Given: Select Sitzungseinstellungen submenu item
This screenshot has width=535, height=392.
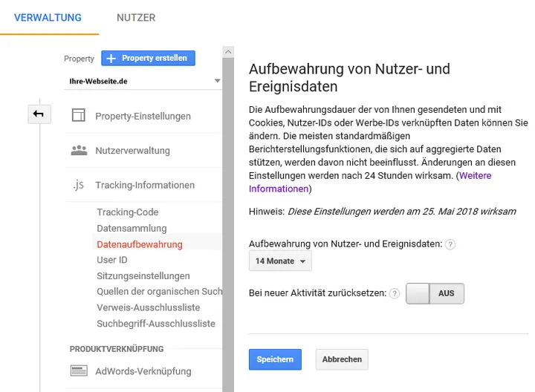Looking at the screenshot, I should [x=143, y=276].
